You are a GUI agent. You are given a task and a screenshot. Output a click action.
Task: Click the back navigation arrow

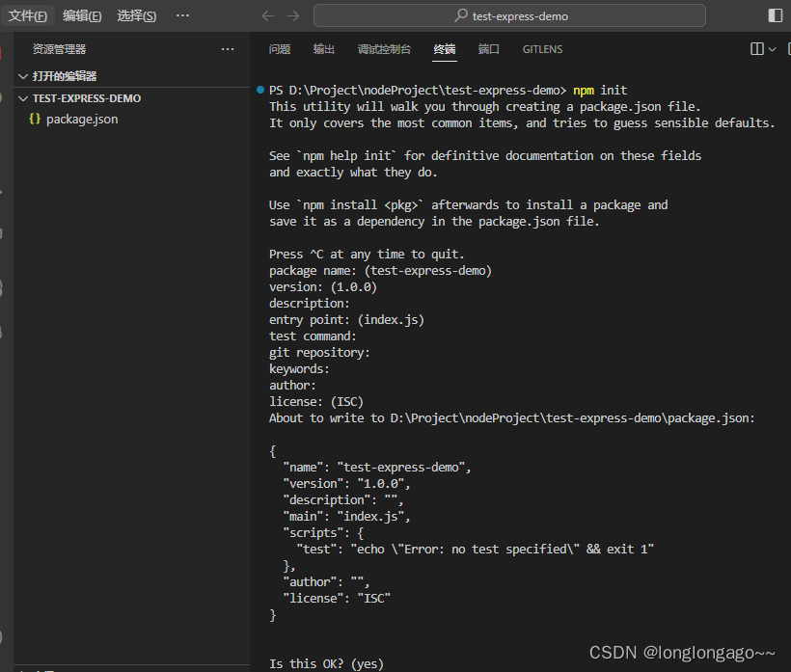pyautogui.click(x=267, y=15)
